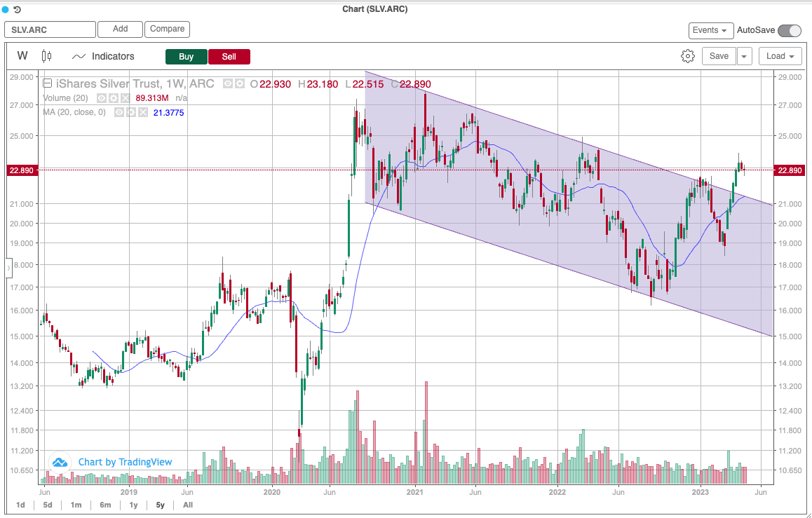This screenshot has width=812, height=518.
Task: Hide the Volume (20) indicator
Action: [102, 98]
